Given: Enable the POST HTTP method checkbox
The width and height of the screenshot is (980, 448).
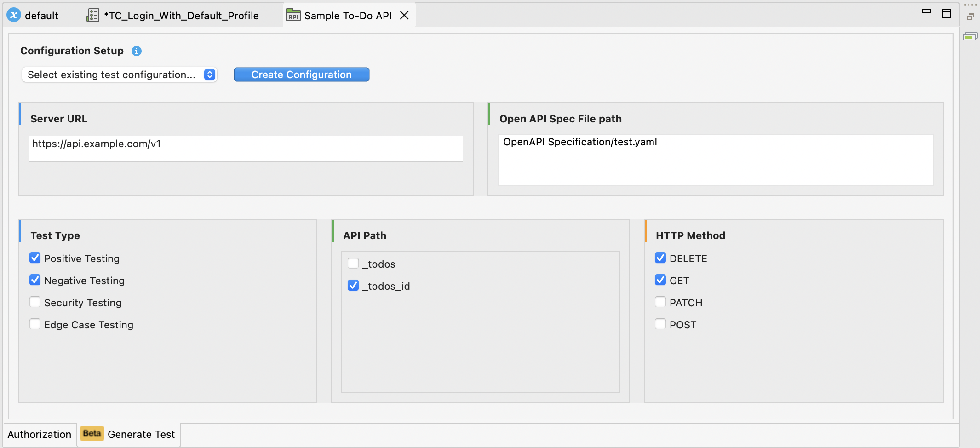Looking at the screenshot, I should pyautogui.click(x=660, y=324).
